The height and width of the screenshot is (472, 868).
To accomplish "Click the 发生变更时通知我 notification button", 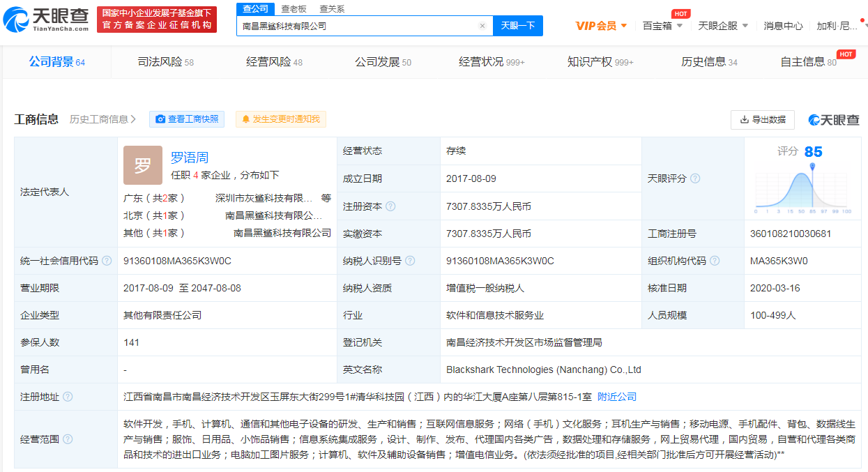I will click(280, 119).
